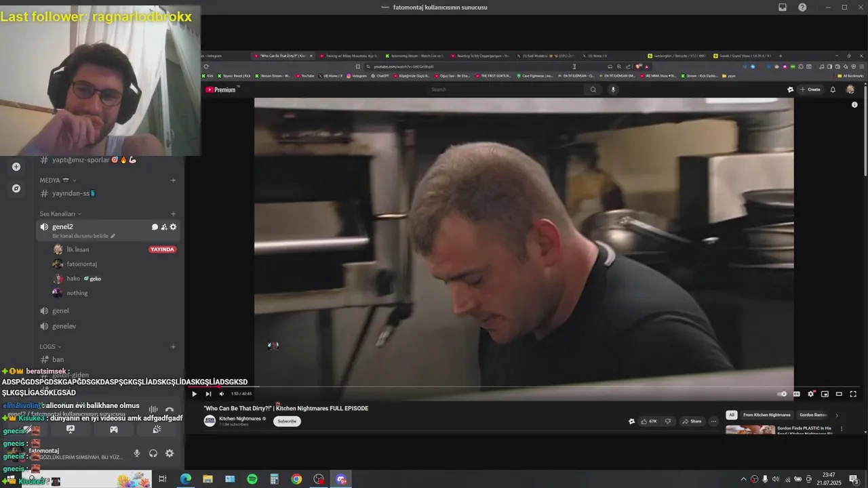Open ChatGPT bookmark in bookmarks bar
The width and height of the screenshot is (868, 488).
[381, 76]
